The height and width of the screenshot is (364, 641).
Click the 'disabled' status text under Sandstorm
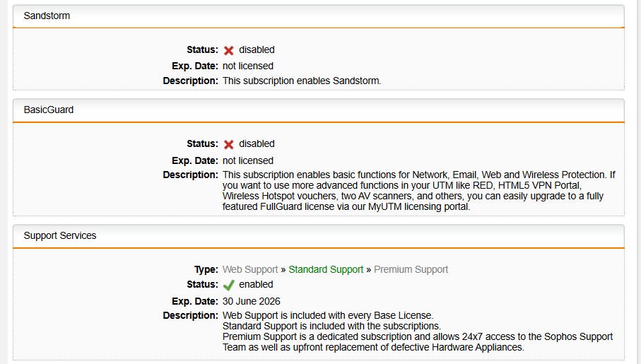(x=257, y=49)
